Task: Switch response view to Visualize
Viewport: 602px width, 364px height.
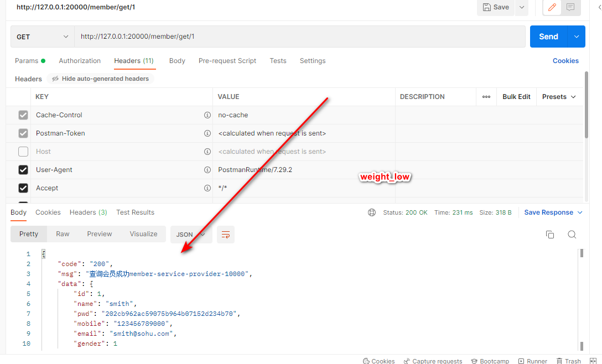Action: click(x=144, y=234)
